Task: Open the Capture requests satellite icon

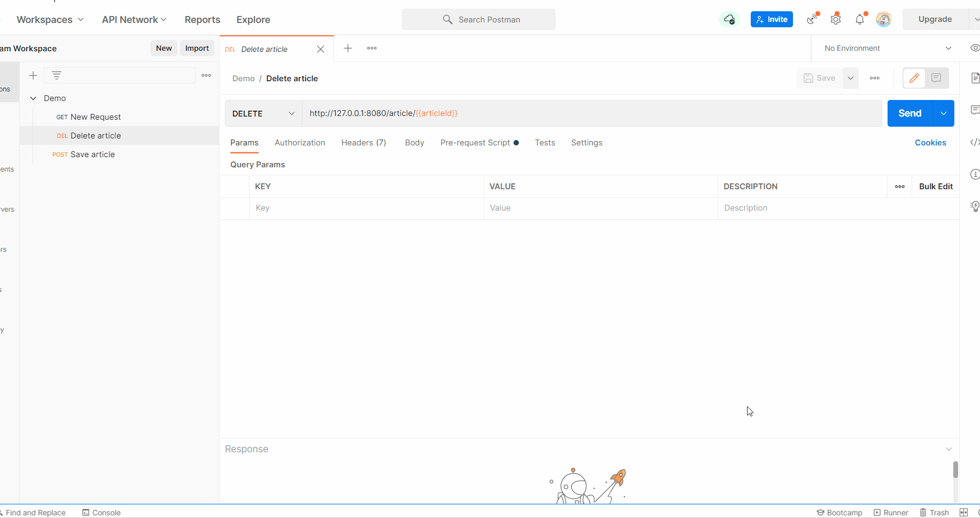Action: tap(811, 19)
